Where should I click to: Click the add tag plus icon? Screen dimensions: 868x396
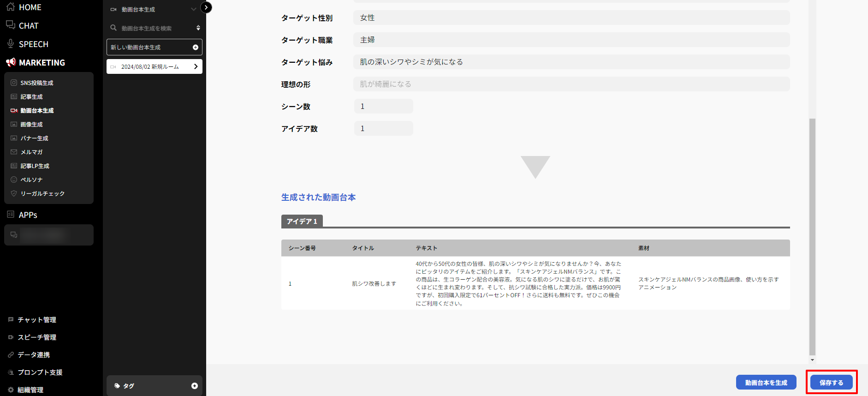coord(194,386)
